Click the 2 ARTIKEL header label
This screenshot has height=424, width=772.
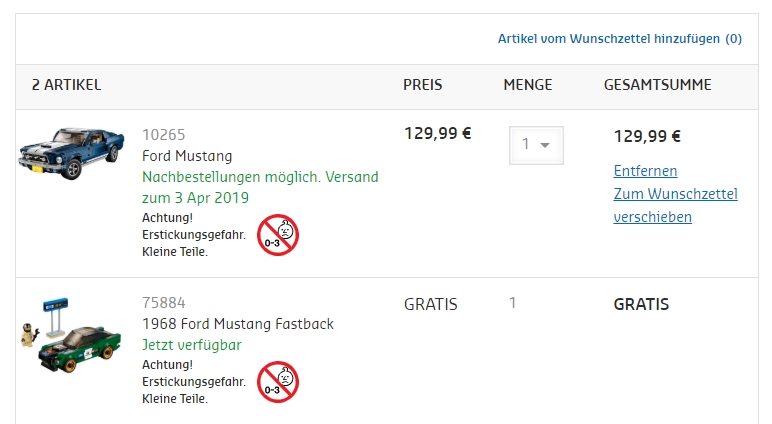coord(66,85)
